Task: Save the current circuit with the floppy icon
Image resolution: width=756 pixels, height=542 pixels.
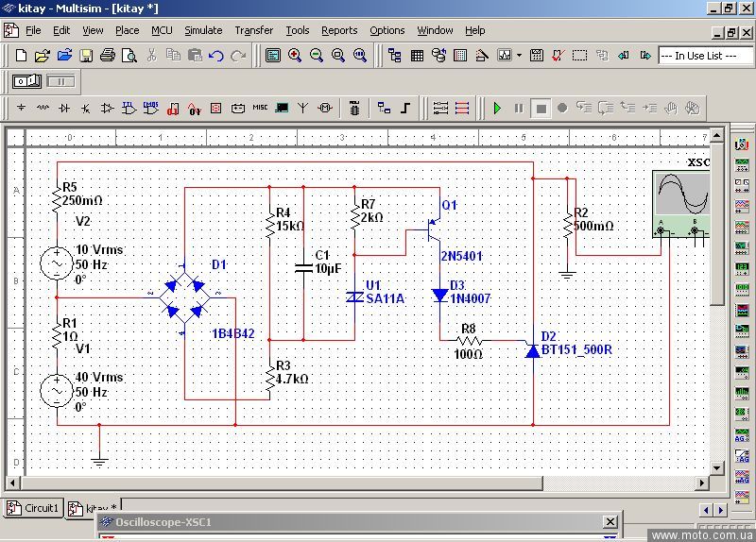Action: (x=86, y=56)
